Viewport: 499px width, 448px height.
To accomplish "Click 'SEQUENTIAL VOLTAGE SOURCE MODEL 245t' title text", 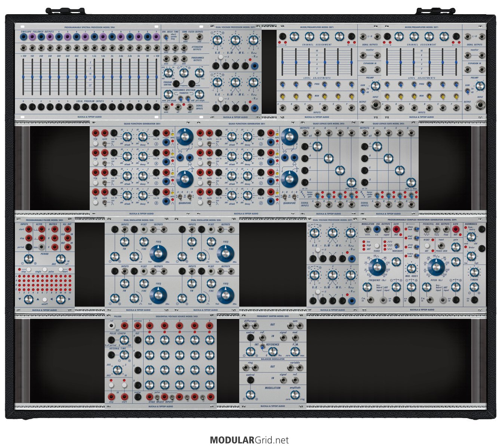I will (177, 316).
